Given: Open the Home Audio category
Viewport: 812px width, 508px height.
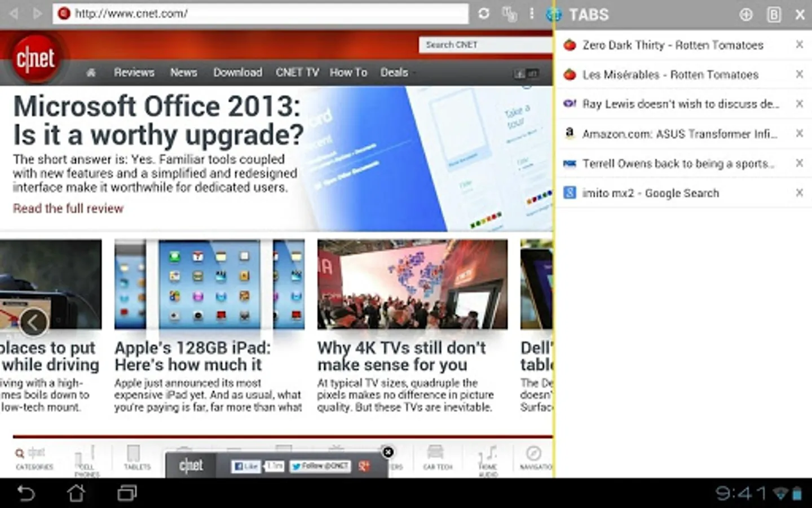Looking at the screenshot, I should tap(488, 460).
